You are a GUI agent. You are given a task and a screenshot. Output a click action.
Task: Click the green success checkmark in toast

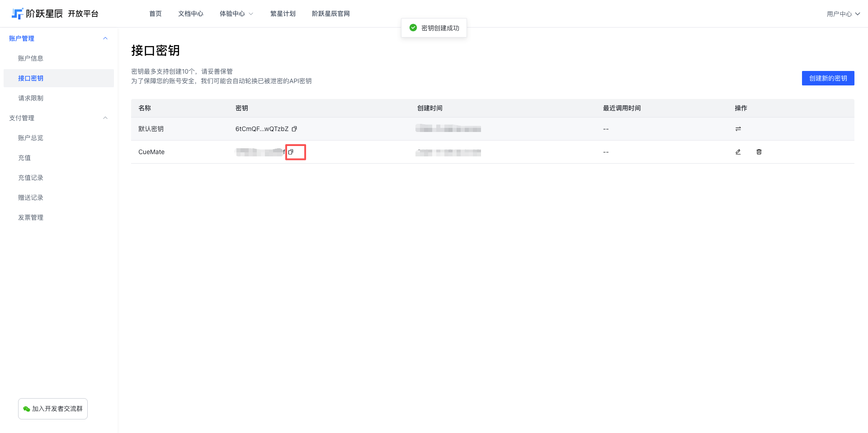pyautogui.click(x=413, y=28)
